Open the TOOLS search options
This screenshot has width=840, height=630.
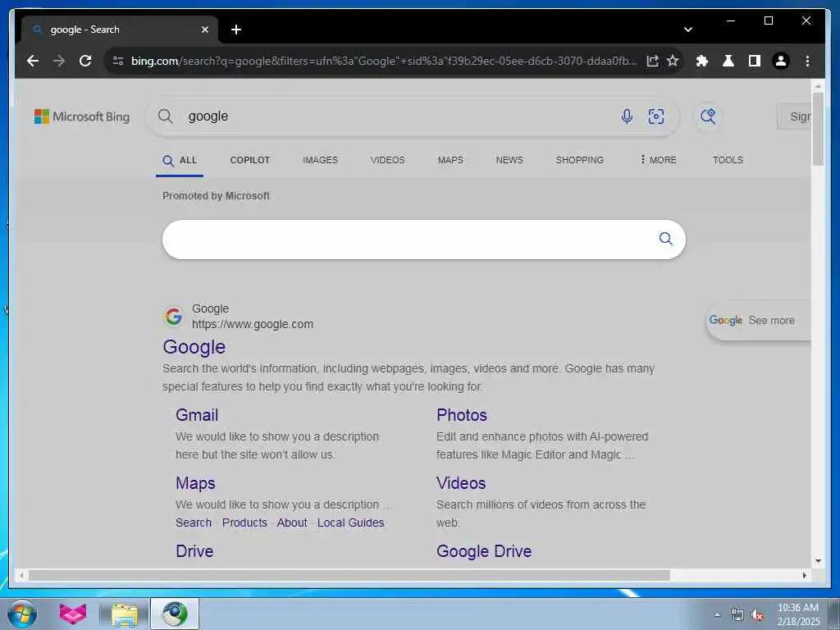[728, 160]
